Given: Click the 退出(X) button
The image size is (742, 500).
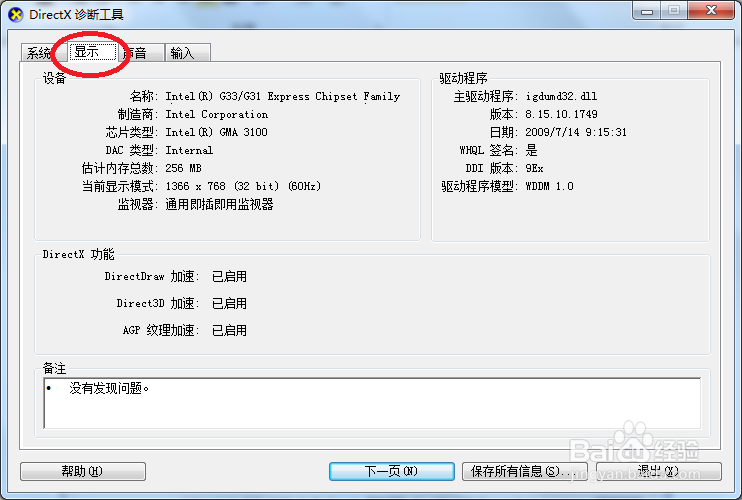Looking at the screenshot, I should click(x=659, y=471).
